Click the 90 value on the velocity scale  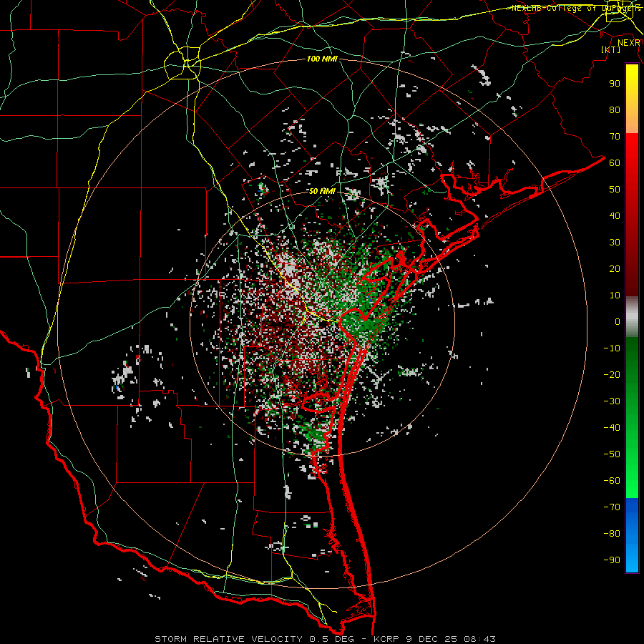coord(615,84)
